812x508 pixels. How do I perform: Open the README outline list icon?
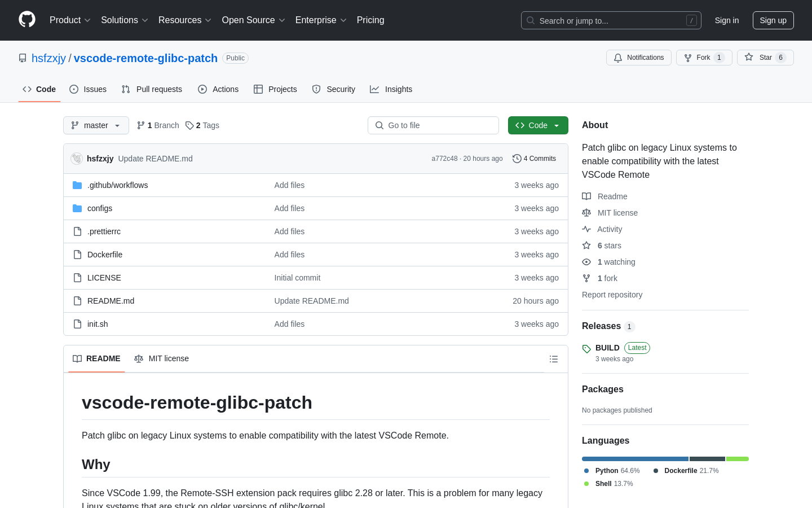(554, 359)
